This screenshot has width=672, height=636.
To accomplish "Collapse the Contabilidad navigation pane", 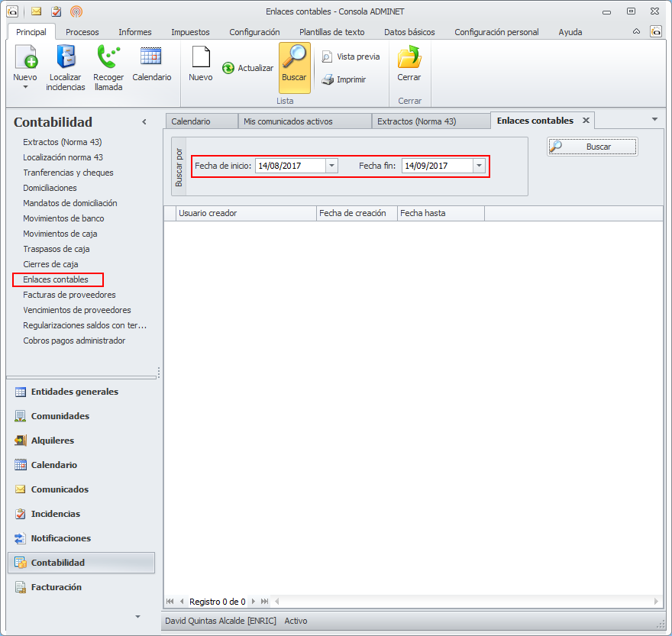I will [x=144, y=122].
